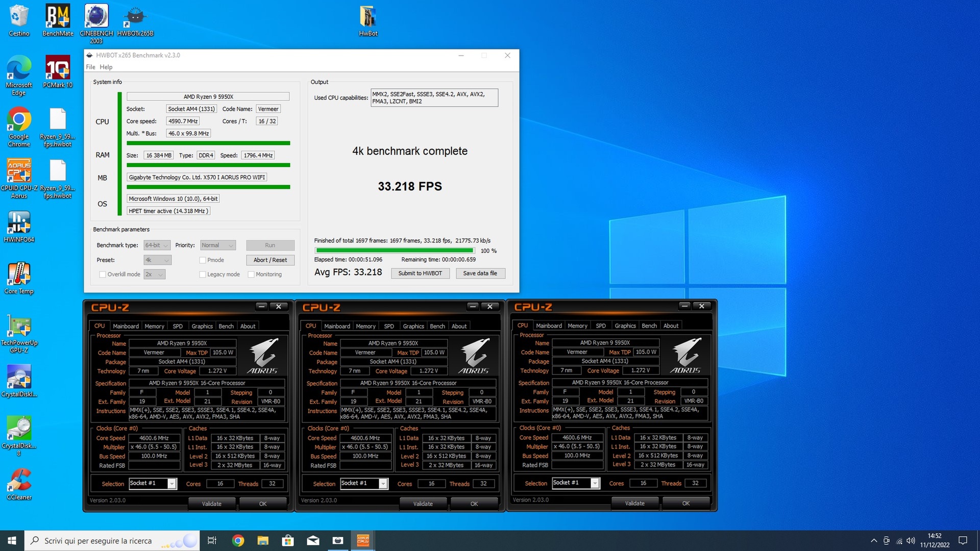Open File Explorer from the taskbar

point(263,541)
